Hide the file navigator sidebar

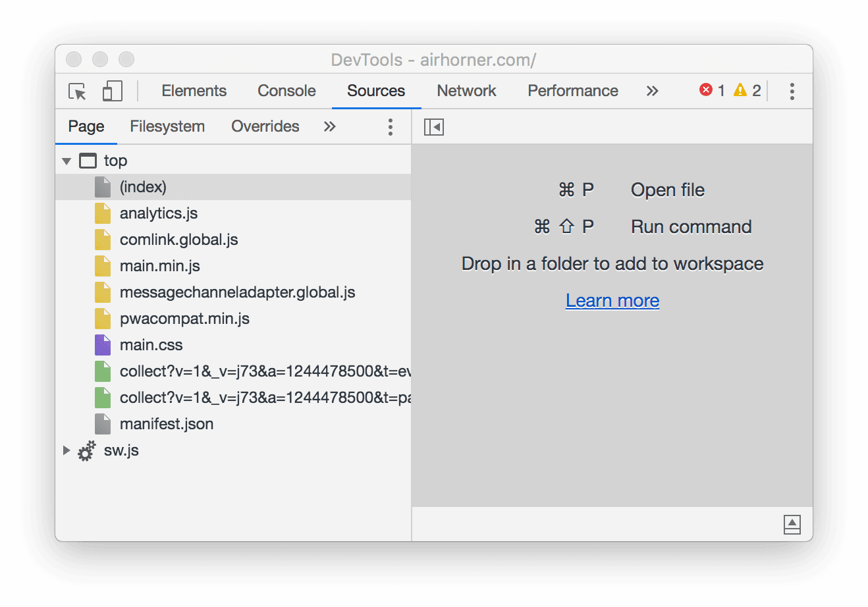tap(433, 126)
